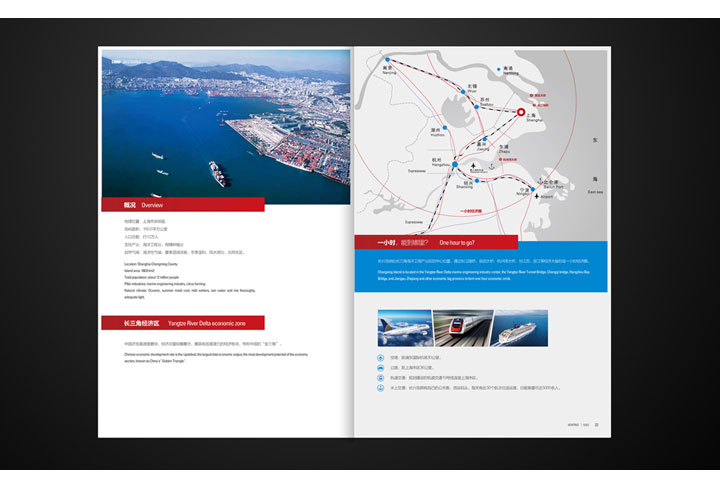Select the blue dot for Nanjing
The image size is (720, 490).
click(x=387, y=60)
